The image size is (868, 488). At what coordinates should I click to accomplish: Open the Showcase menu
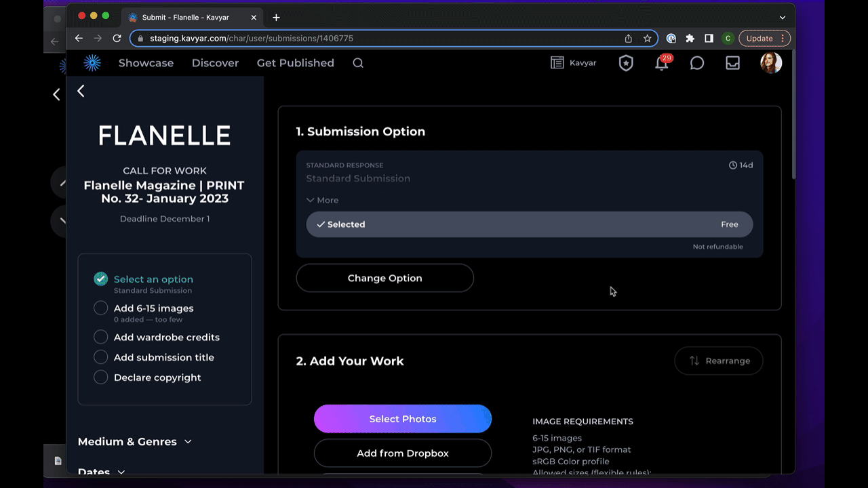coord(146,63)
